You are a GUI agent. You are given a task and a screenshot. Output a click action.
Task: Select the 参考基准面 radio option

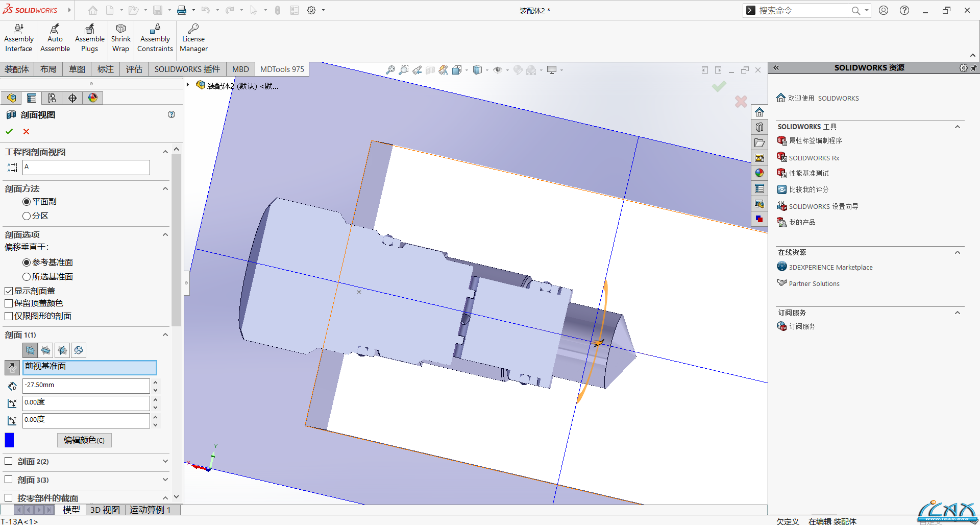coord(27,262)
